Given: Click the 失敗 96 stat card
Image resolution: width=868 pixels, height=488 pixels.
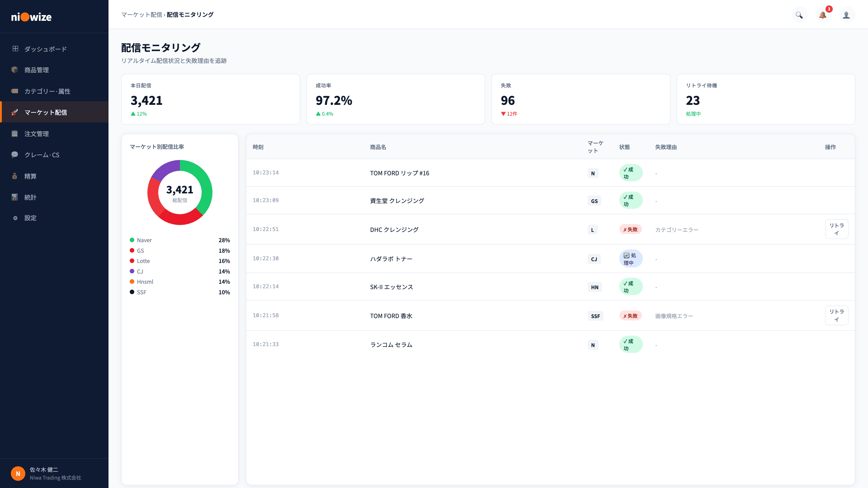Looking at the screenshot, I should coord(580,99).
